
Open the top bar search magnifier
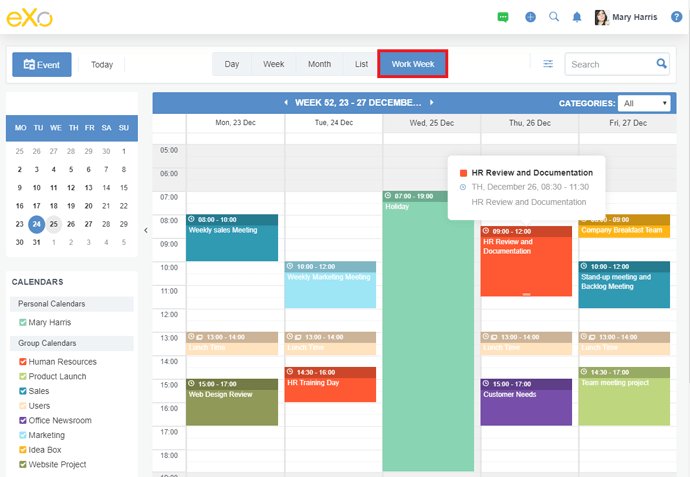tap(554, 17)
